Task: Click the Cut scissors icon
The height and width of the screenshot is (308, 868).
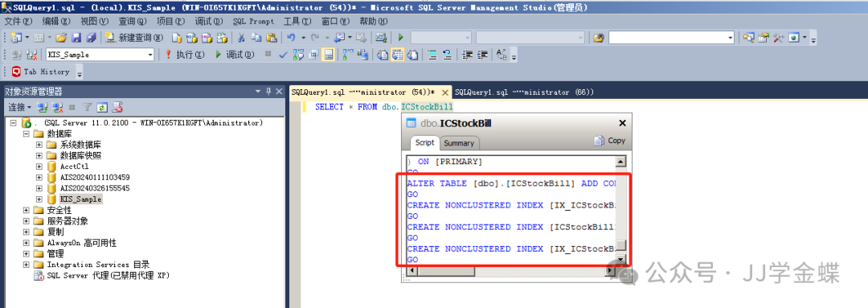Action: (241, 38)
